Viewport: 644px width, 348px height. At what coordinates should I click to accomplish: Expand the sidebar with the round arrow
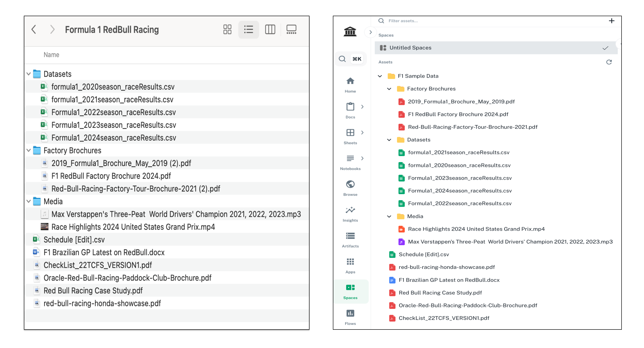coord(371,32)
